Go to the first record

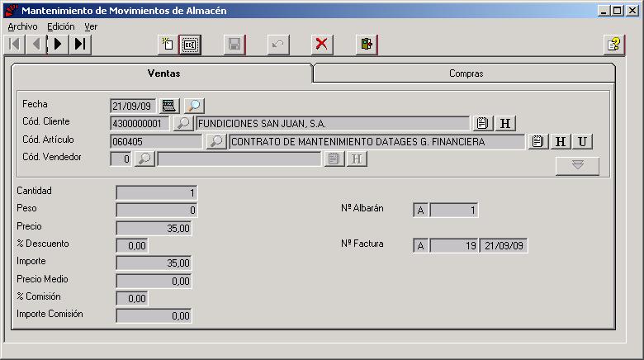tap(14, 44)
